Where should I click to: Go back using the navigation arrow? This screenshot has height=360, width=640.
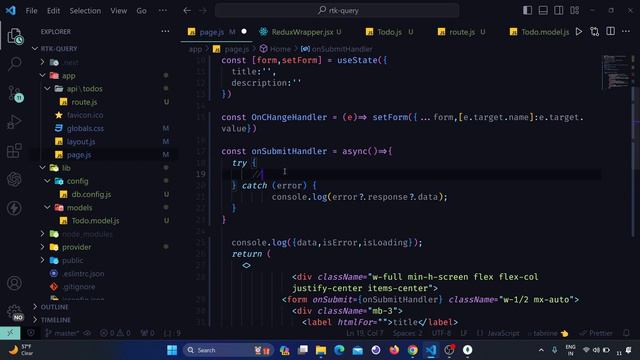187,11
